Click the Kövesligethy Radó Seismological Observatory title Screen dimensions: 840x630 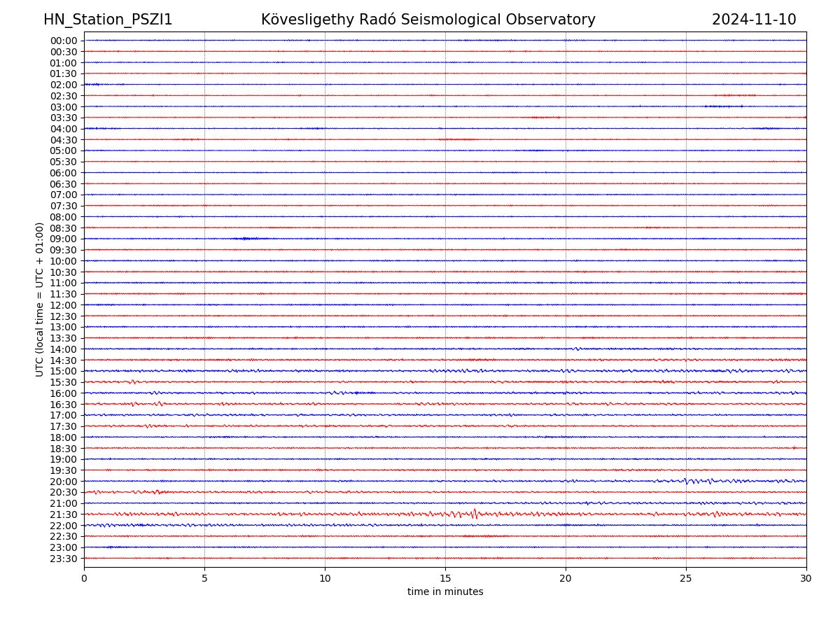pos(428,20)
